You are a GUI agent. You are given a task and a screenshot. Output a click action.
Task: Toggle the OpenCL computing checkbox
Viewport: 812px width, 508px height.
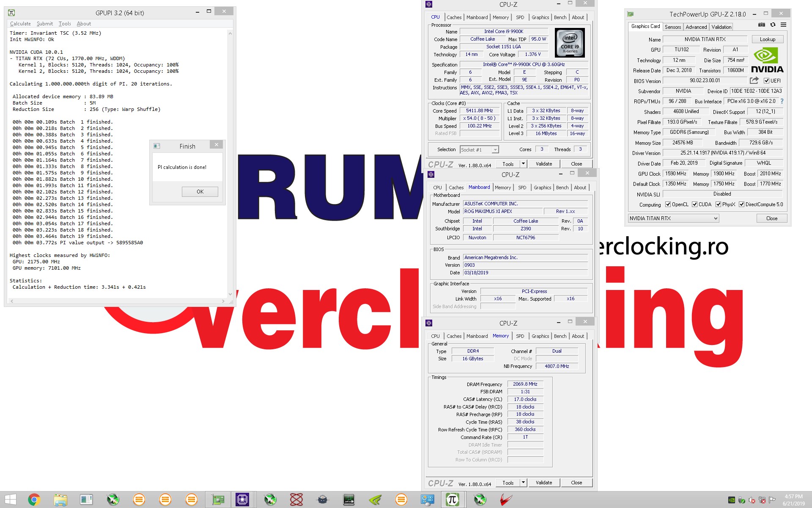pyautogui.click(x=668, y=204)
